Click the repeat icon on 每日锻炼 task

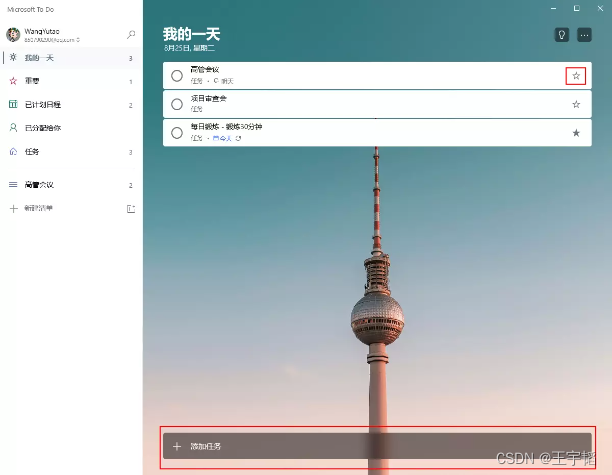238,138
